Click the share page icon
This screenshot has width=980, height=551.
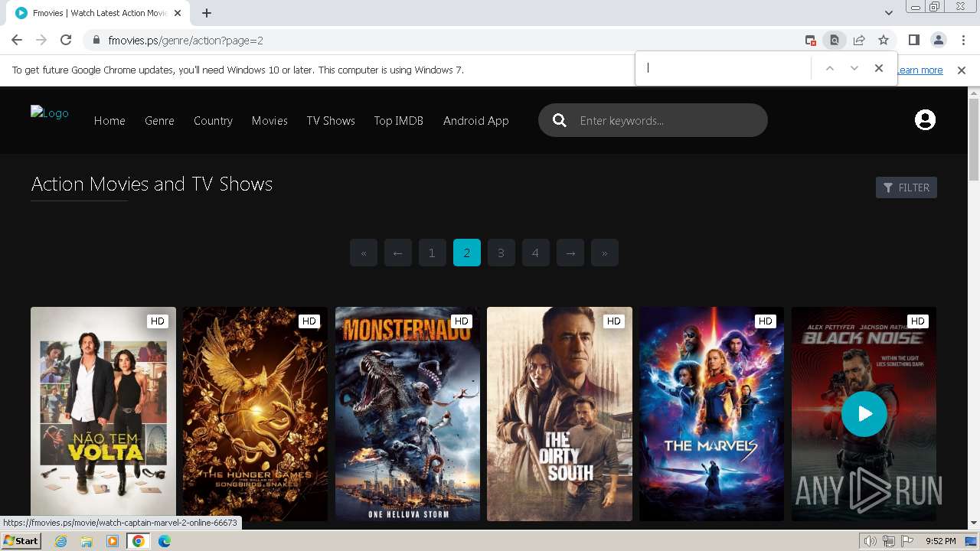click(859, 40)
